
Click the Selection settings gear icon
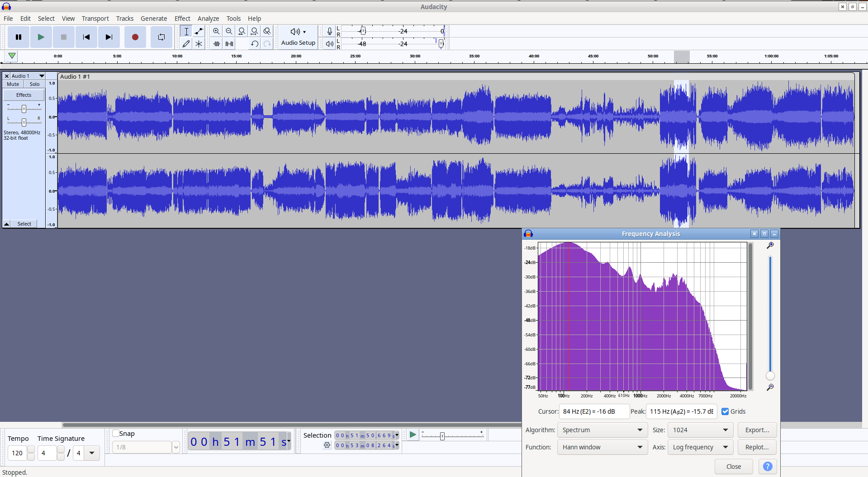point(327,445)
